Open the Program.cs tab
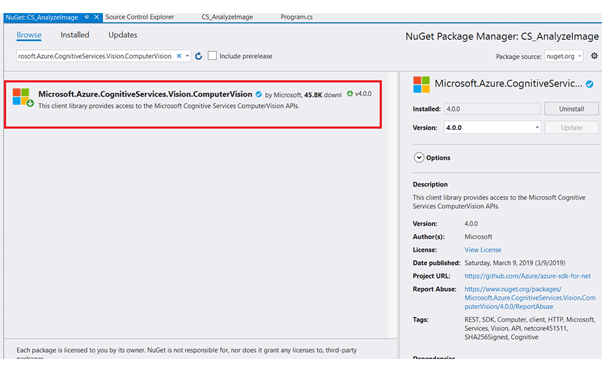 (x=296, y=17)
